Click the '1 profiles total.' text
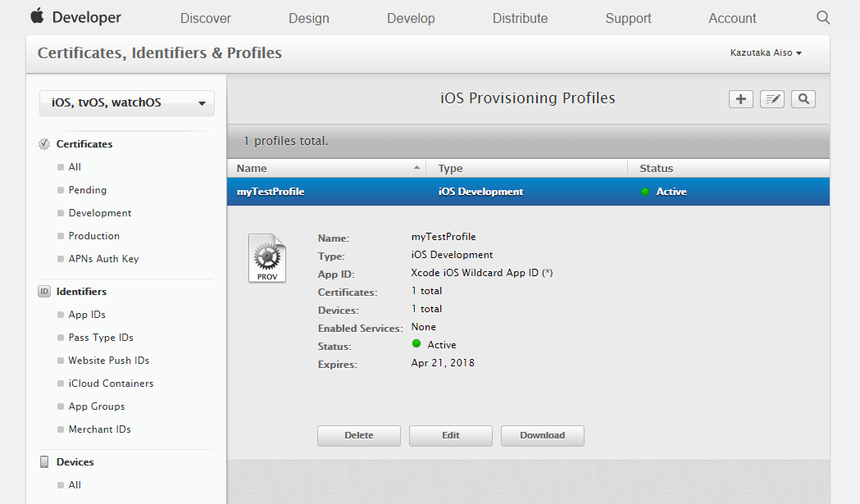Viewport: 860px width, 504px height. 286,141
